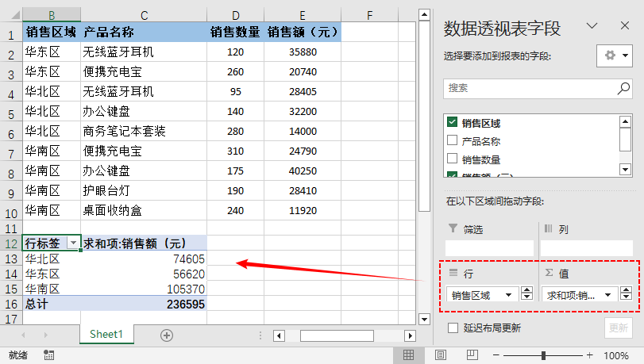
Task: Click pivot row label 总计
Action: (x=52, y=304)
